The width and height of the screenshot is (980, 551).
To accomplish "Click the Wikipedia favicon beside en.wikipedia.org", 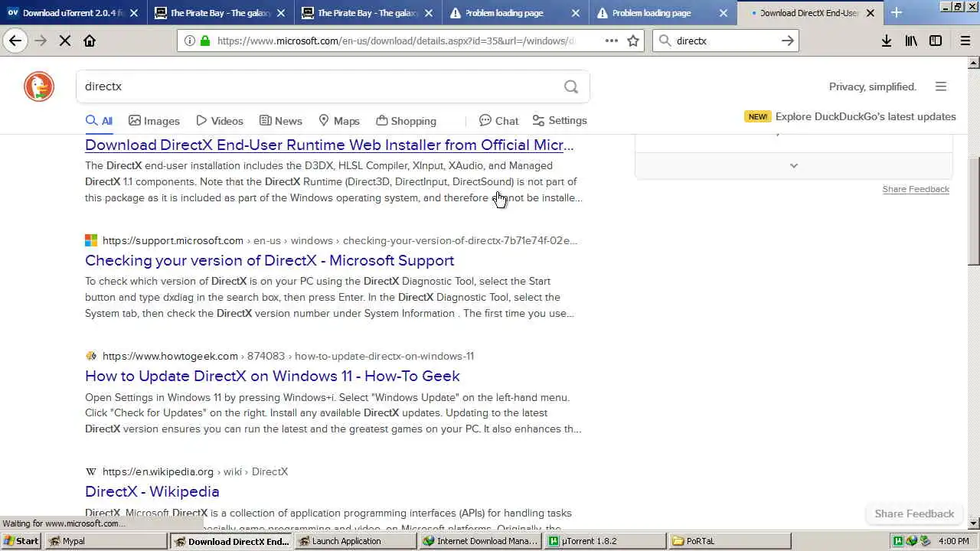I will tap(91, 471).
